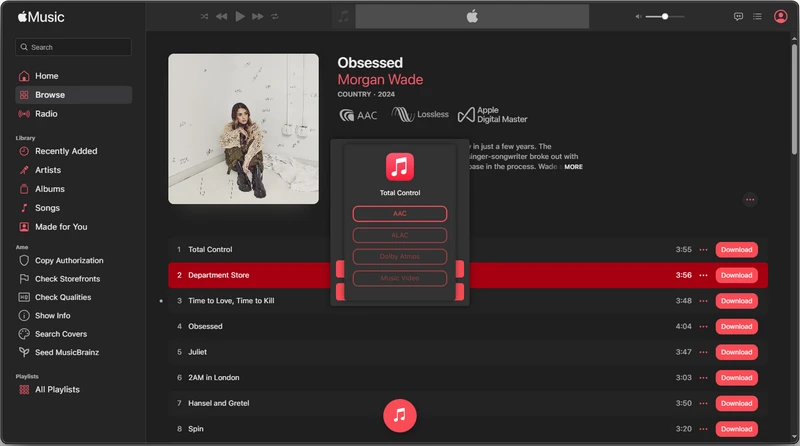800x446 pixels.
Task: Open the playing-next queue list icon
Action: 757,16
